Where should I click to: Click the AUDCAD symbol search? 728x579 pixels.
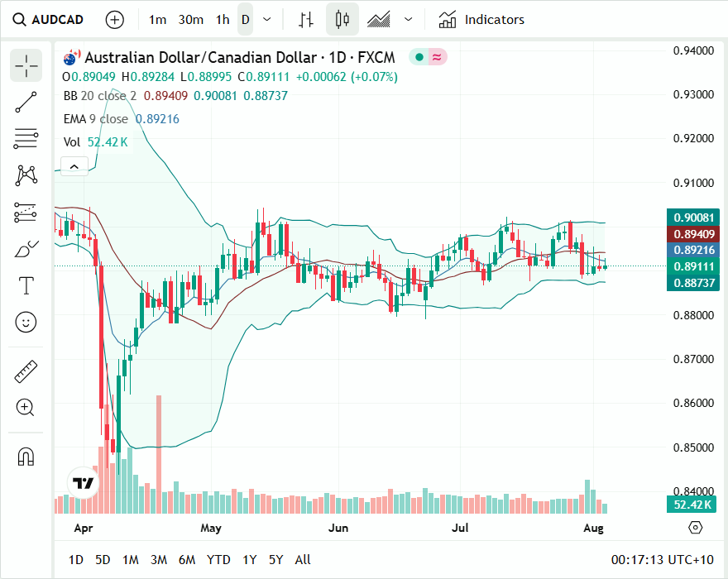[49, 20]
